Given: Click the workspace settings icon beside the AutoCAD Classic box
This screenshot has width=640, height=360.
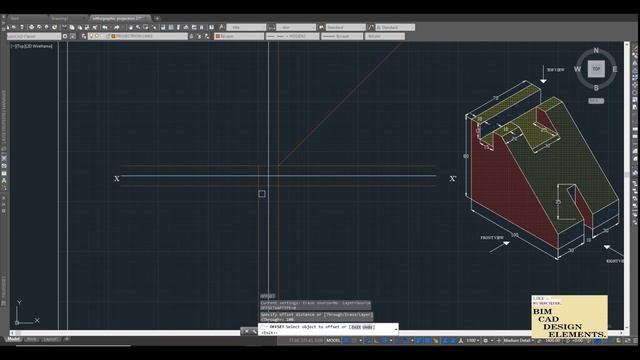Looking at the screenshot, I should point(65,36).
